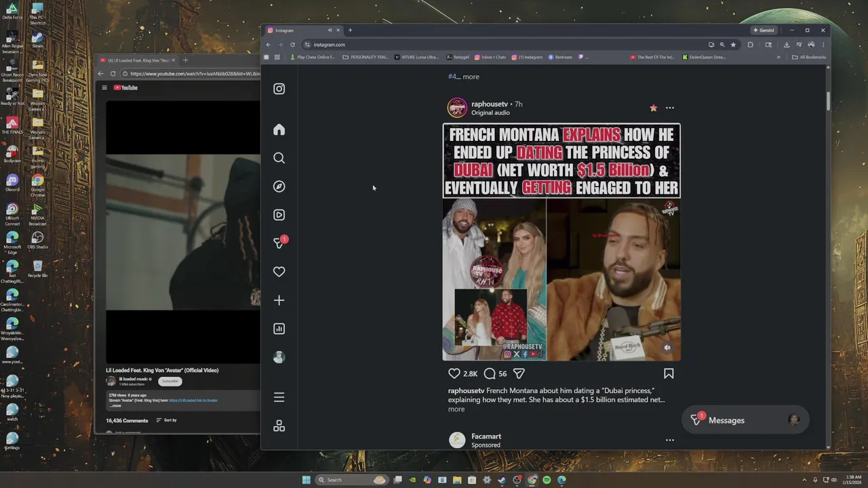Go back in the Instagram browser window

point(268,45)
